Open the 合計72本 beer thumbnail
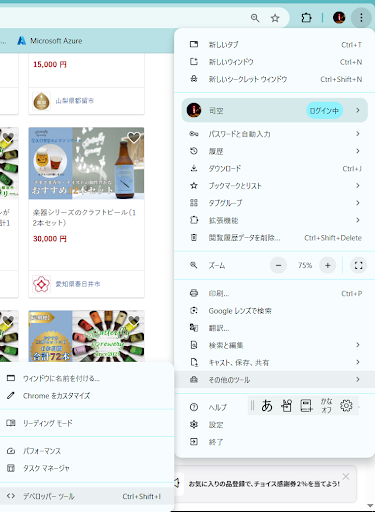375x512 pixels. (x=86, y=336)
